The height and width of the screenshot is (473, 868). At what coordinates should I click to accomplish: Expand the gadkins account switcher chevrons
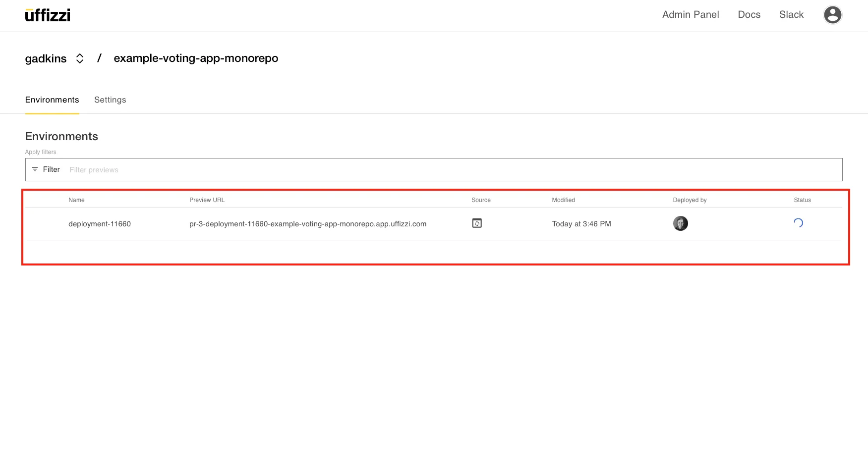(x=80, y=58)
